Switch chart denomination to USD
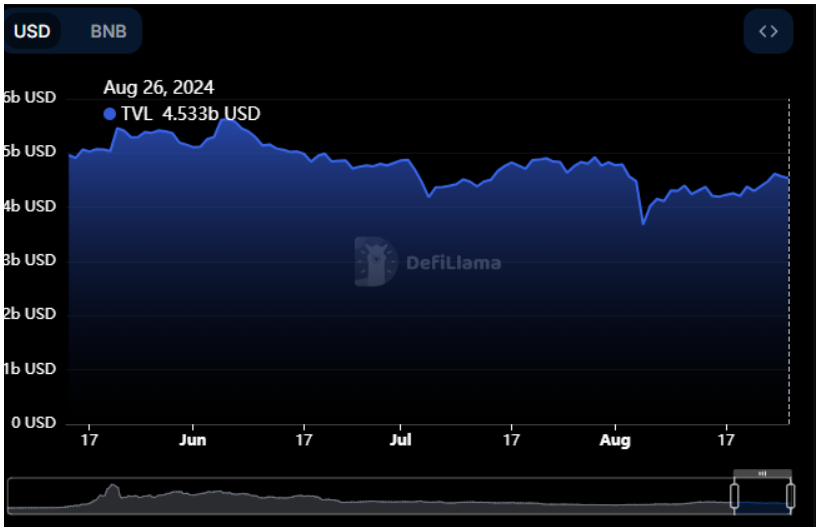 [x=32, y=31]
